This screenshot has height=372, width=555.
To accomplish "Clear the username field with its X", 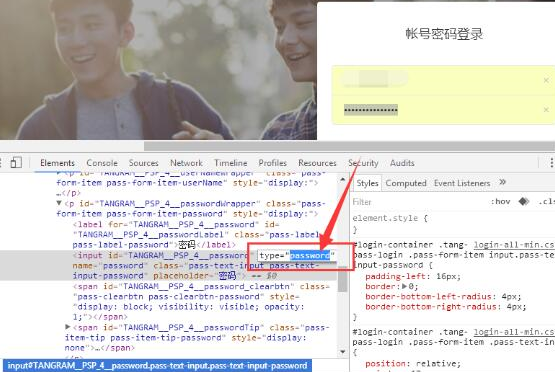I will (546, 80).
